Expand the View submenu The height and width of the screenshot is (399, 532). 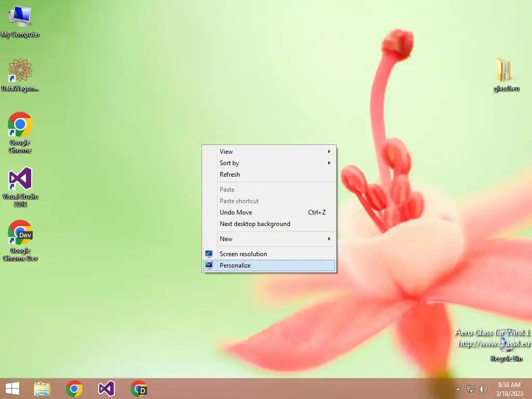coord(270,152)
